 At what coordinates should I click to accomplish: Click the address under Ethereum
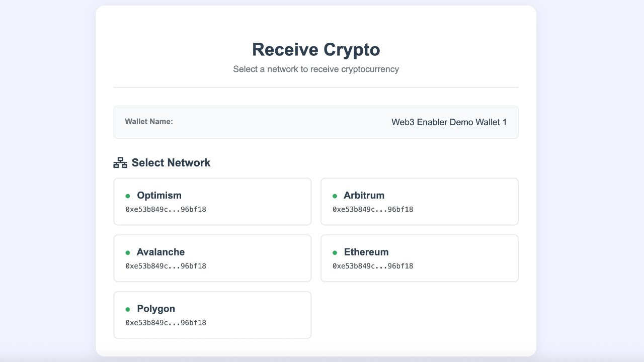coord(373,266)
